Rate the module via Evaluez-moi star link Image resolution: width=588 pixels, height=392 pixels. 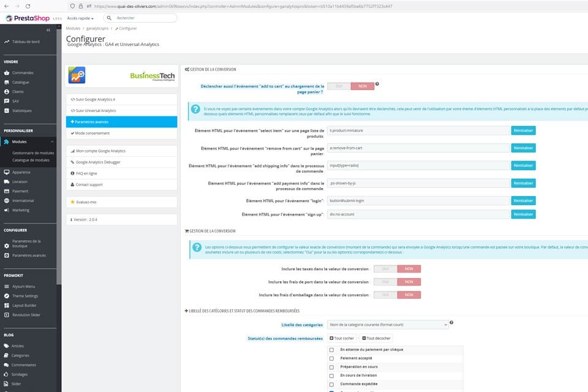pyautogui.click(x=86, y=202)
